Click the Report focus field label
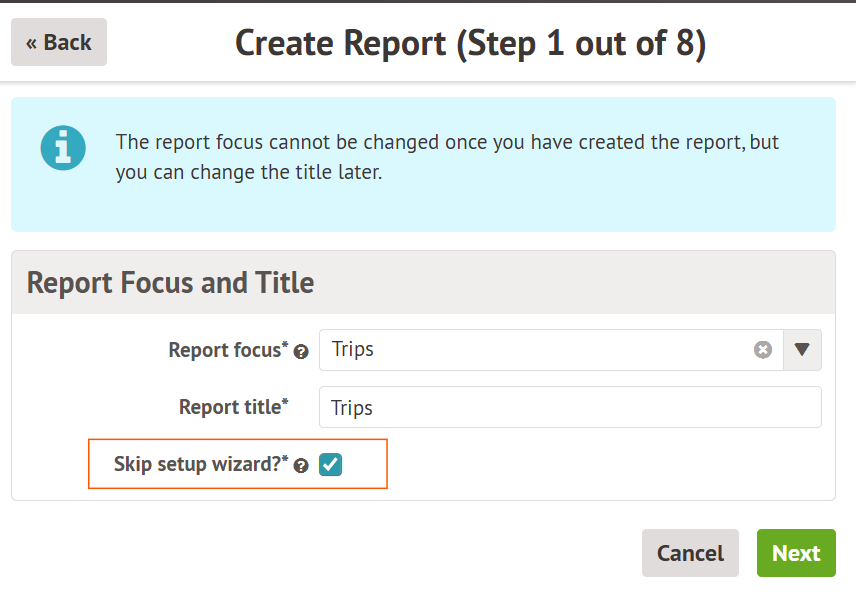Screen dimensions: 856x613 [x=224, y=350]
